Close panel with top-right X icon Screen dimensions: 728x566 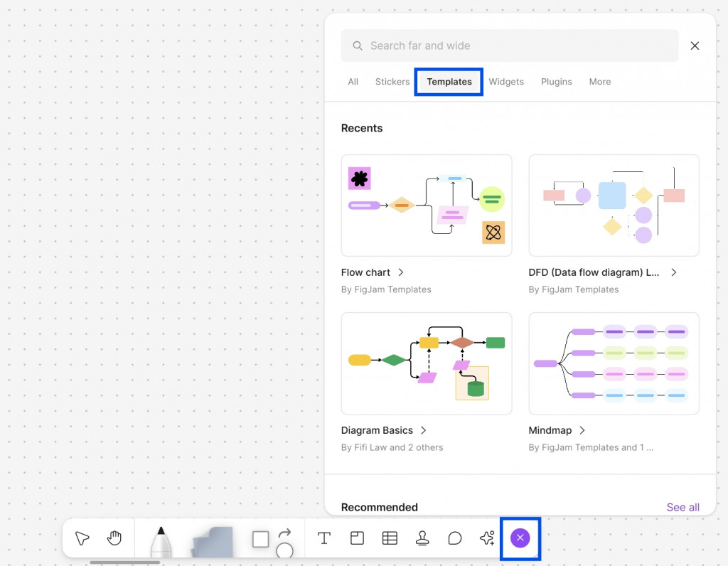click(x=695, y=46)
